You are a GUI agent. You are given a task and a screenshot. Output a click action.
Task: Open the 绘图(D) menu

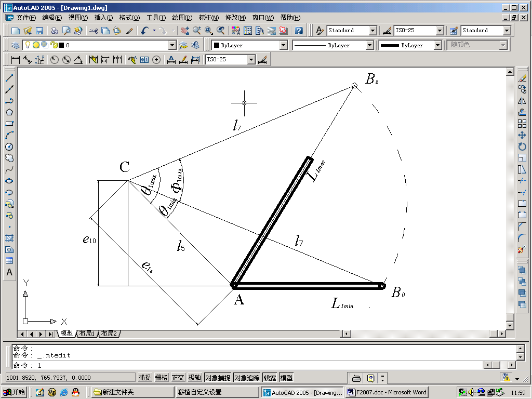pos(182,18)
